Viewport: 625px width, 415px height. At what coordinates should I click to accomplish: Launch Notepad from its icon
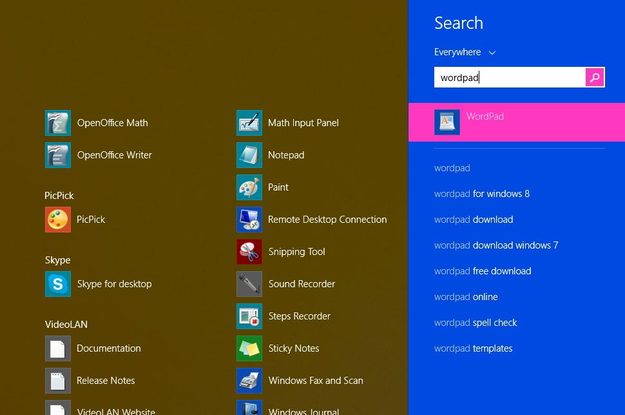click(249, 155)
